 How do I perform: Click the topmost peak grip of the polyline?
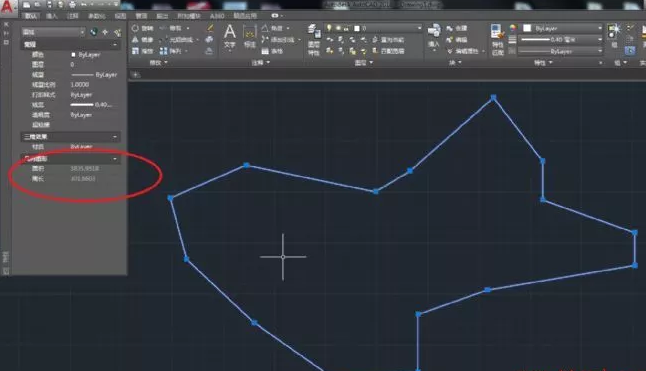[x=493, y=98]
